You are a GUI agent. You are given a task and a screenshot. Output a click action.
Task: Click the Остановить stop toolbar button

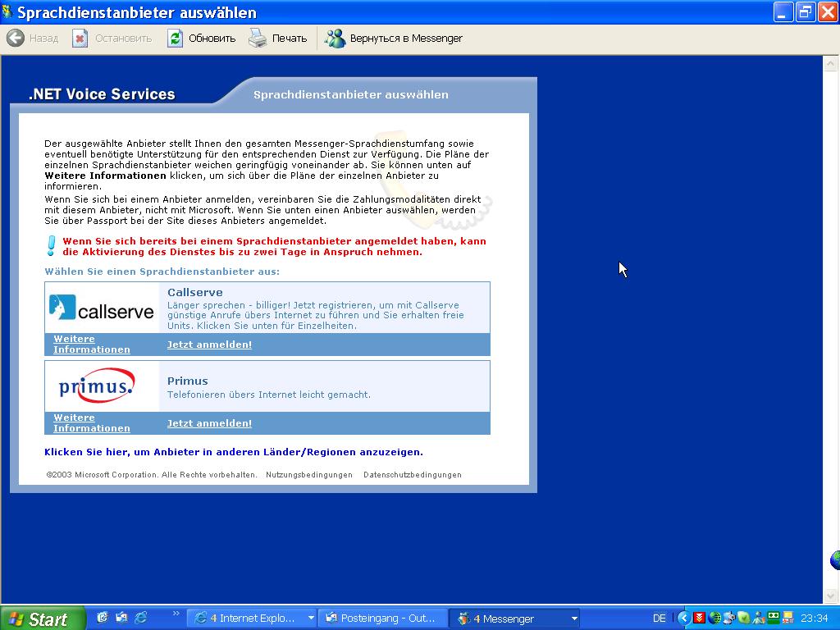pyautogui.click(x=112, y=38)
